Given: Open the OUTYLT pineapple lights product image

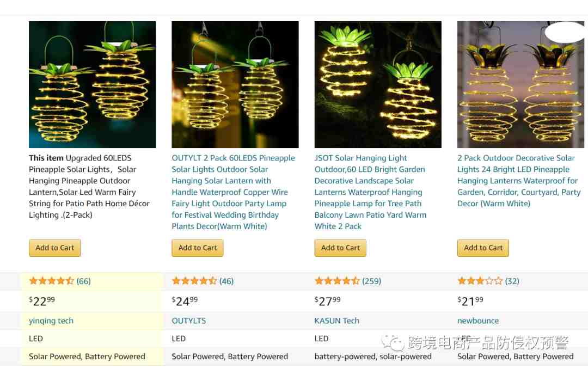Looking at the screenshot, I should [235, 84].
